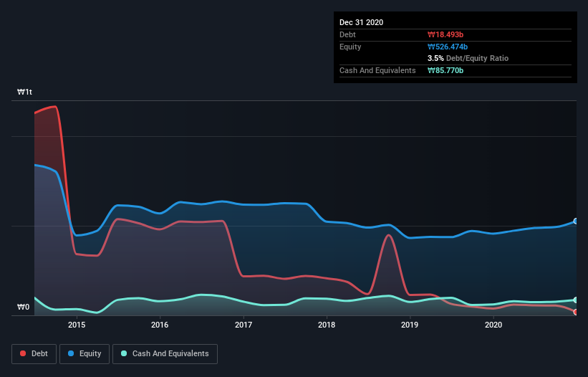Click the Cash endpoint marker on chart
This screenshot has height=377, width=588.
(x=576, y=300)
